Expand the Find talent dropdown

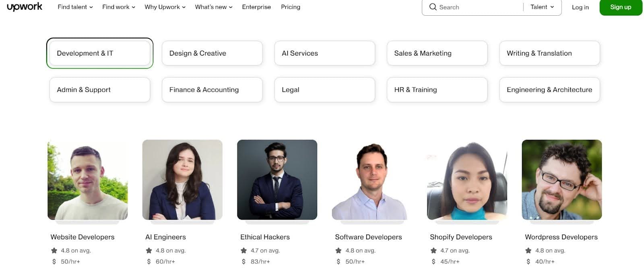[x=75, y=7]
